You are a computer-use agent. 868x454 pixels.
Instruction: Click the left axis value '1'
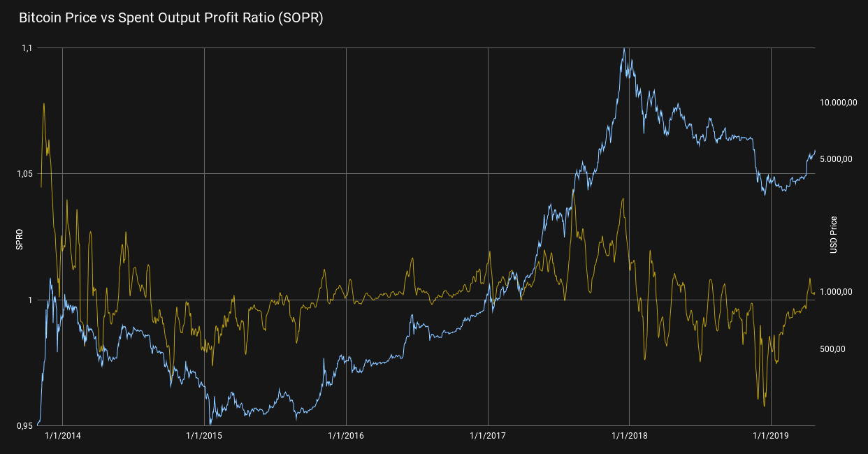30,300
